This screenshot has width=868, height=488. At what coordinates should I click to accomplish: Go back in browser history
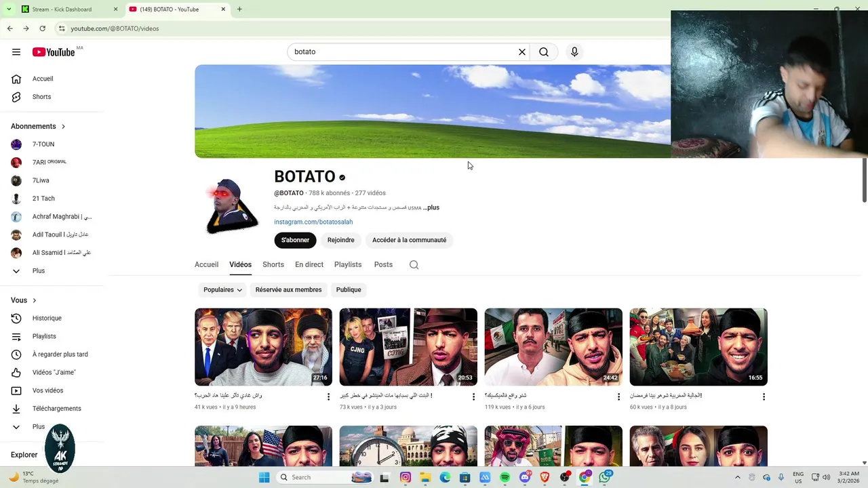coord(9,28)
